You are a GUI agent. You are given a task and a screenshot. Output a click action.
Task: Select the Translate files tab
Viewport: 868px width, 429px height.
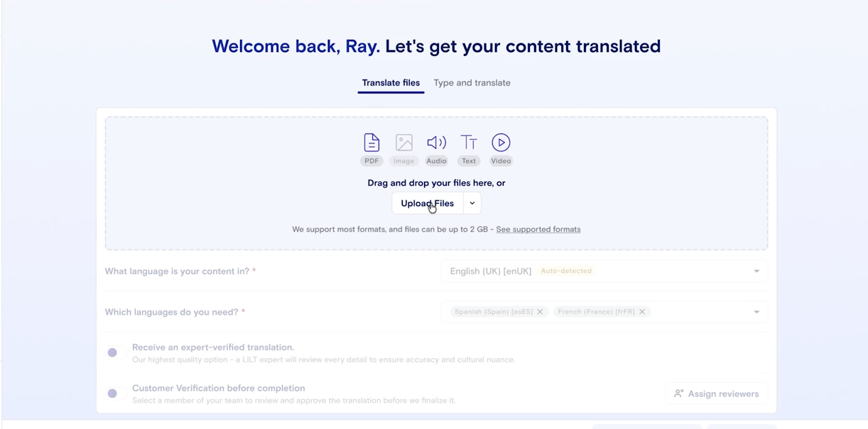click(x=390, y=82)
